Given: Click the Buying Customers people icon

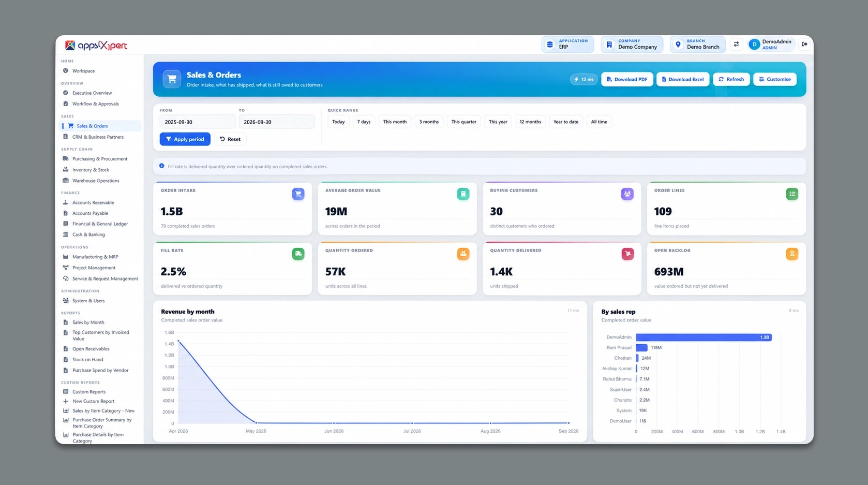Looking at the screenshot, I should (x=627, y=194).
